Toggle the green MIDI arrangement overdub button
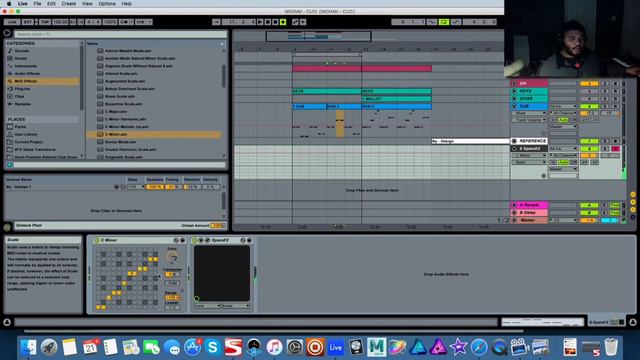 pyautogui.click(x=283, y=22)
